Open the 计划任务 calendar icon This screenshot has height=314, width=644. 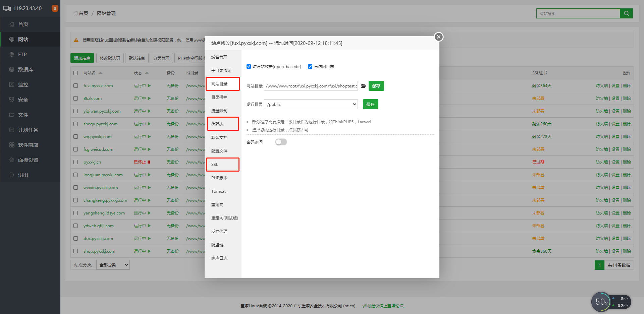coord(12,130)
